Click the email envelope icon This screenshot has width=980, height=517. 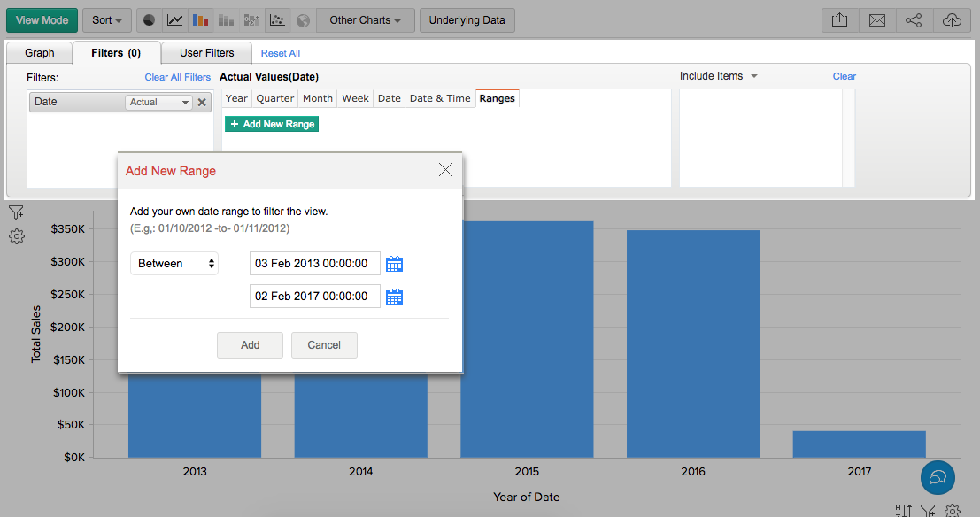tap(876, 20)
